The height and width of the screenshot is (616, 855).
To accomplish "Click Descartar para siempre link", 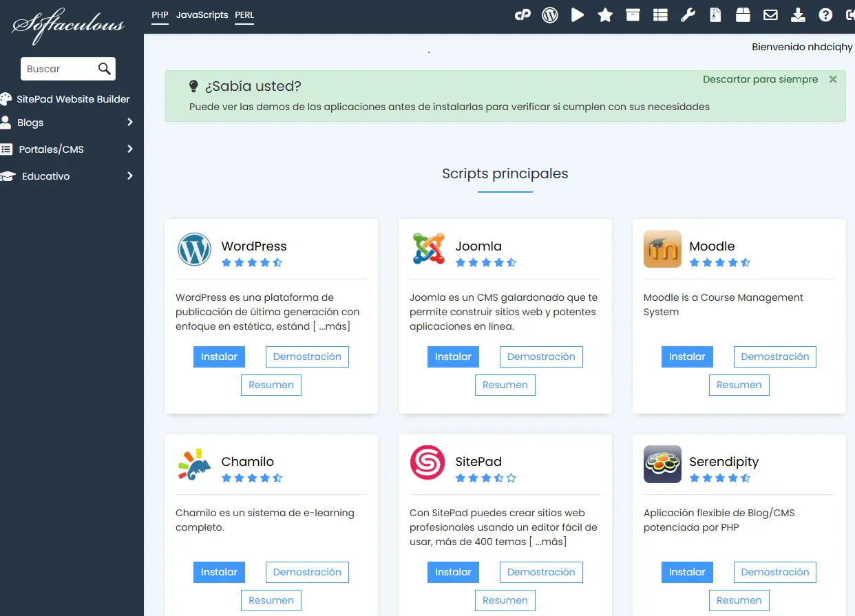I will (x=761, y=79).
